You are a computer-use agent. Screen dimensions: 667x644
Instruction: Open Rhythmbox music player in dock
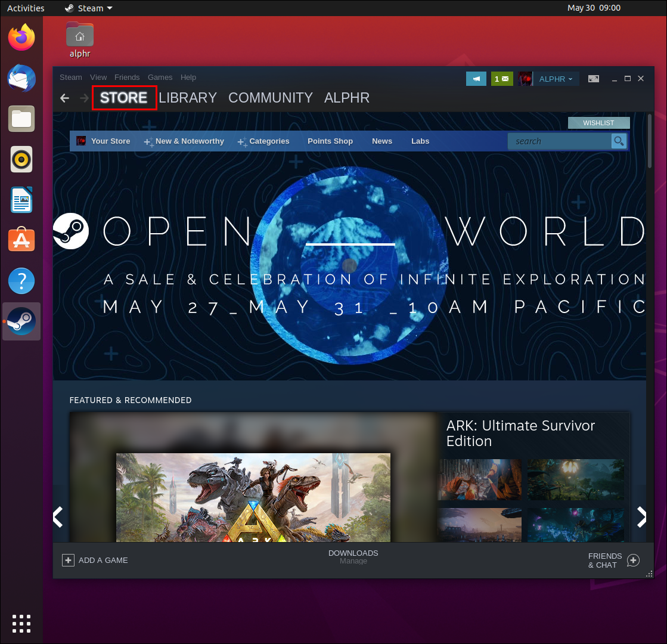click(x=21, y=159)
